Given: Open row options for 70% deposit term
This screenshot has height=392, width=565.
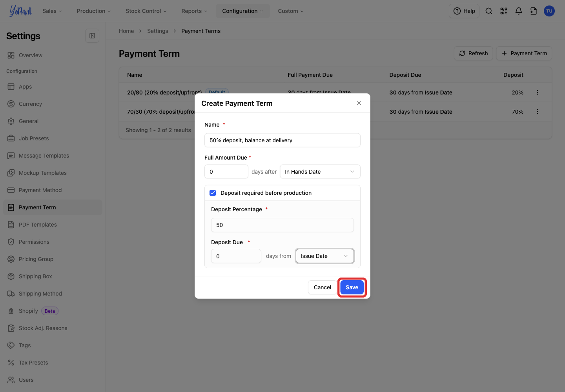Looking at the screenshot, I should 538,112.
